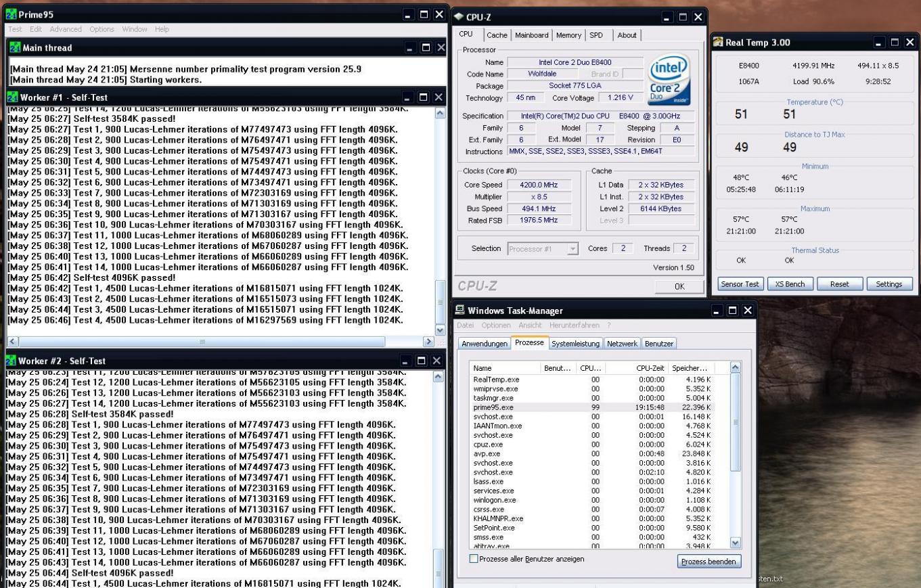Click scroll-left arrow in Worker #1 horizontal scrollbar

tap(13, 342)
